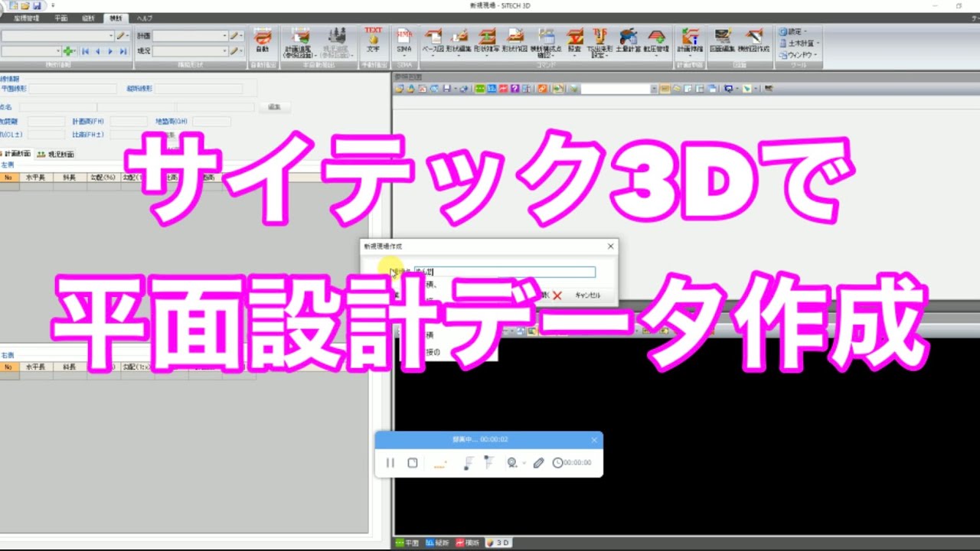
Task: Go to next cross-section arrow
Action: pos(111,51)
